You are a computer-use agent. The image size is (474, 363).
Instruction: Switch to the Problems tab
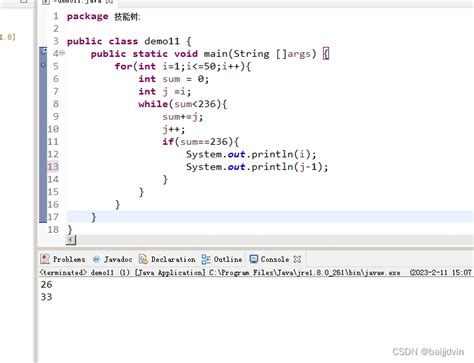click(63, 259)
